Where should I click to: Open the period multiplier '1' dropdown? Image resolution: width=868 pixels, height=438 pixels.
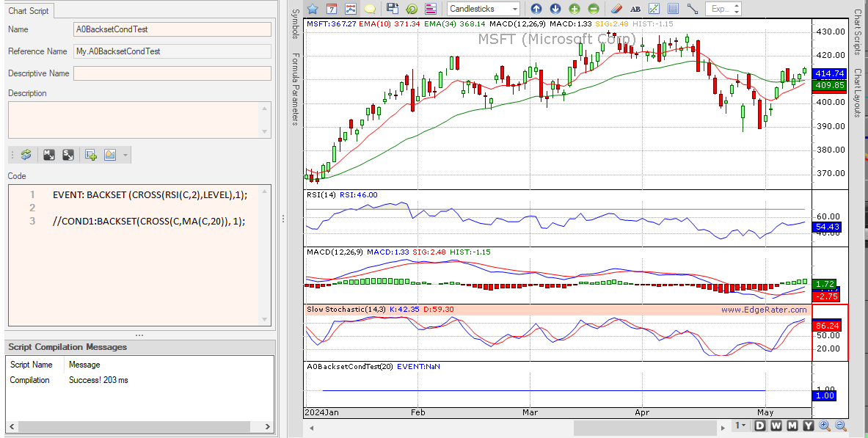coord(740,426)
